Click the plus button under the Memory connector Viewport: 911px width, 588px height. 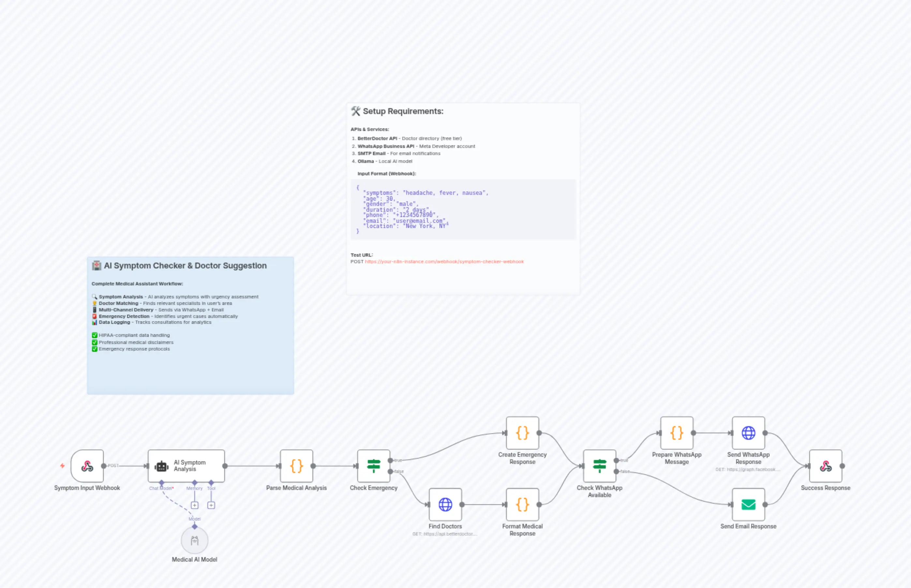click(x=195, y=505)
